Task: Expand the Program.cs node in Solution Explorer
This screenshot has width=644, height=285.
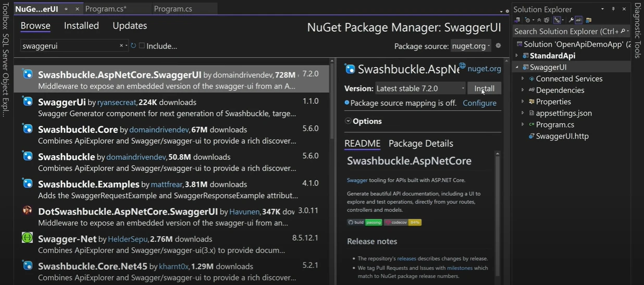Action: click(x=523, y=125)
